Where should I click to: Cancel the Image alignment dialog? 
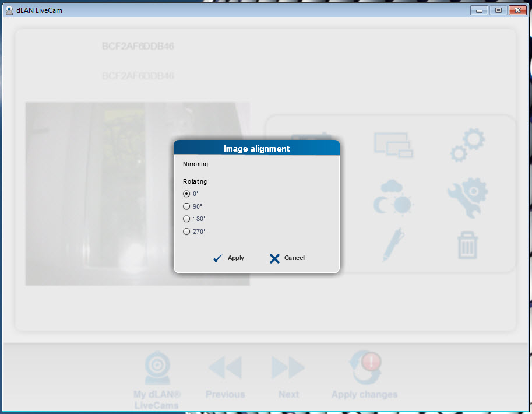coord(287,258)
